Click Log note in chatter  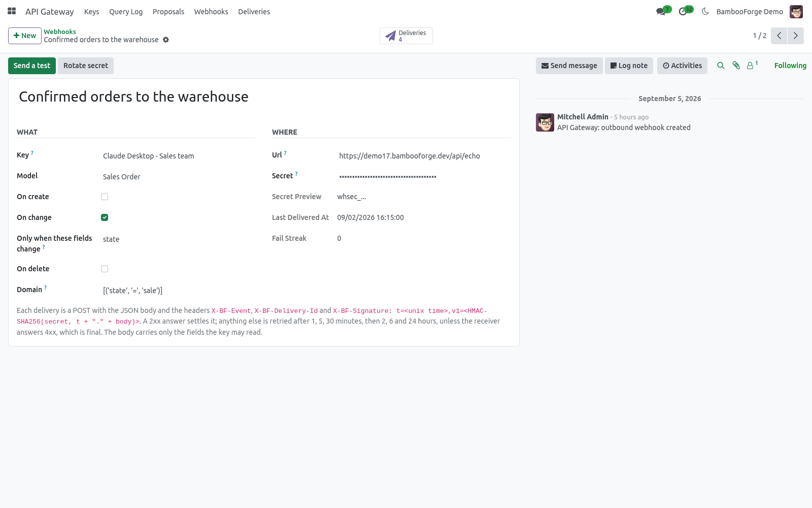[629, 66]
